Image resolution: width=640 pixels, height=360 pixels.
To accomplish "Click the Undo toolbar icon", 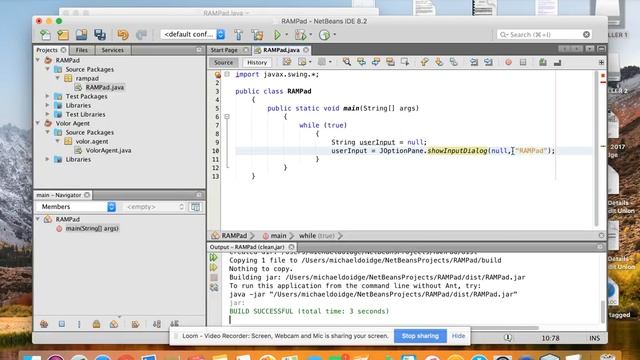I will [x=123, y=35].
